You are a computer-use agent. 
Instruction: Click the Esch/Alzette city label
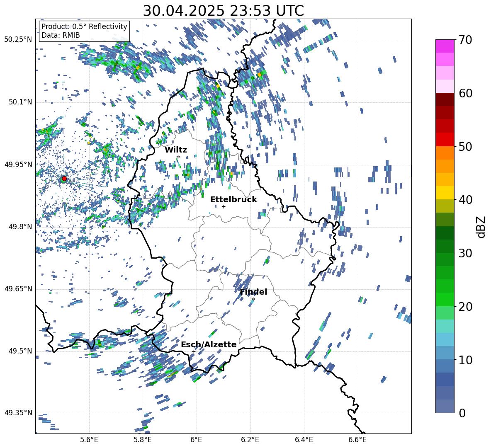(x=209, y=344)
